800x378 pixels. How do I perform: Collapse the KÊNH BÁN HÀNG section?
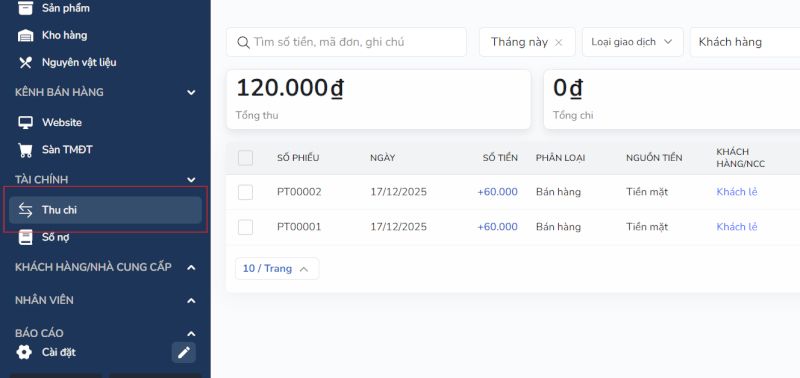coord(191,92)
